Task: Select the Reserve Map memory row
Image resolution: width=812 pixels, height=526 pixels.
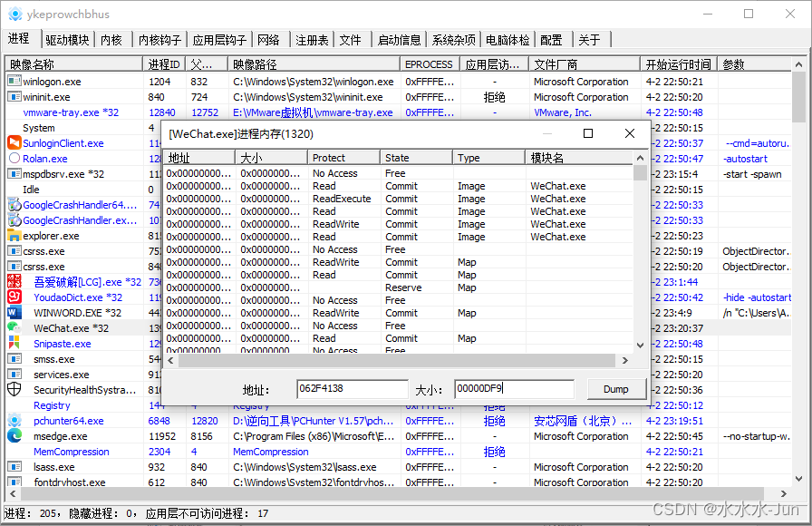Action: (x=398, y=287)
